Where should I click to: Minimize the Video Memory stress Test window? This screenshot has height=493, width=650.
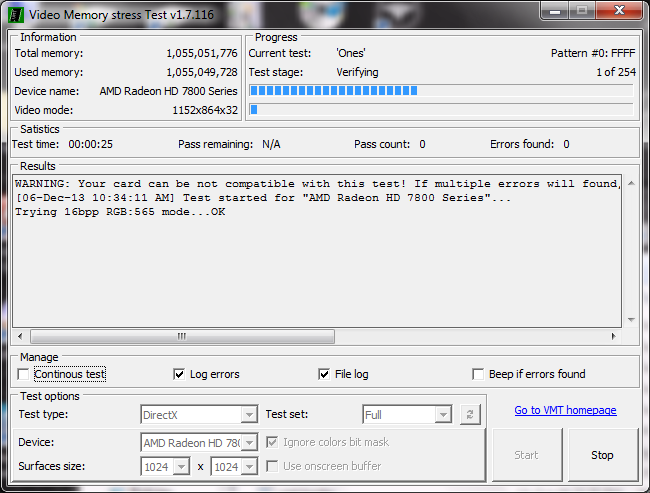(x=555, y=10)
